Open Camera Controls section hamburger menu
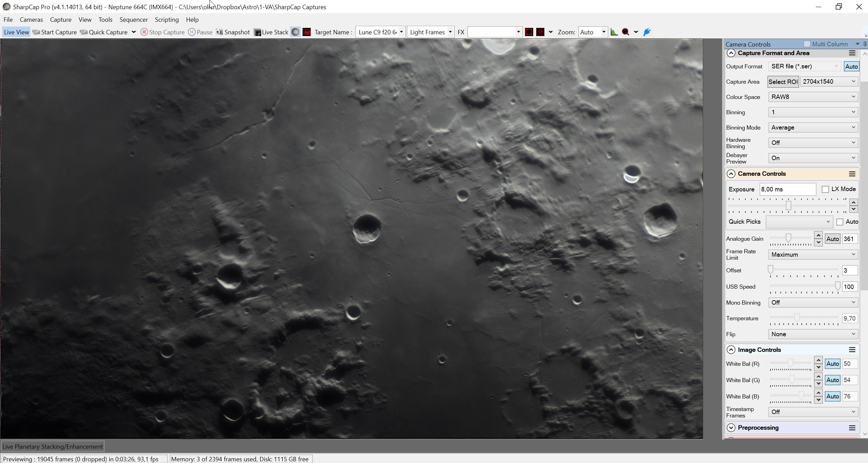Screen dimensions: 868x463 pyautogui.click(x=852, y=174)
